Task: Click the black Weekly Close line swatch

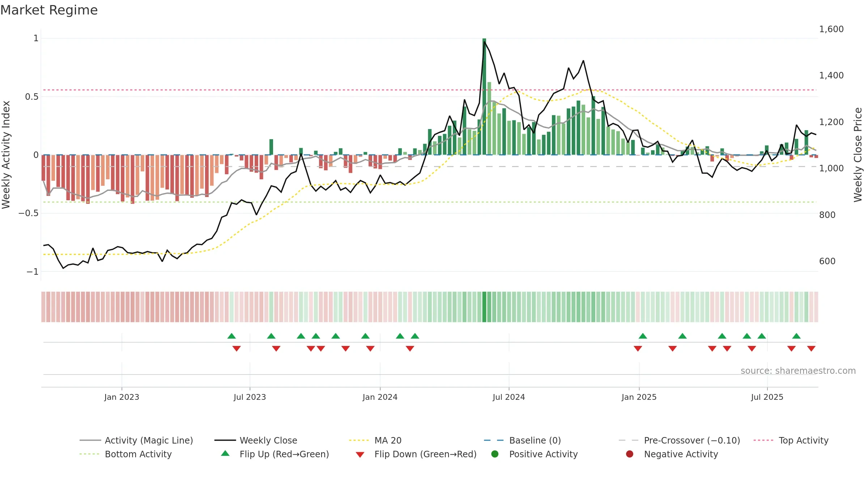Action: click(x=225, y=440)
